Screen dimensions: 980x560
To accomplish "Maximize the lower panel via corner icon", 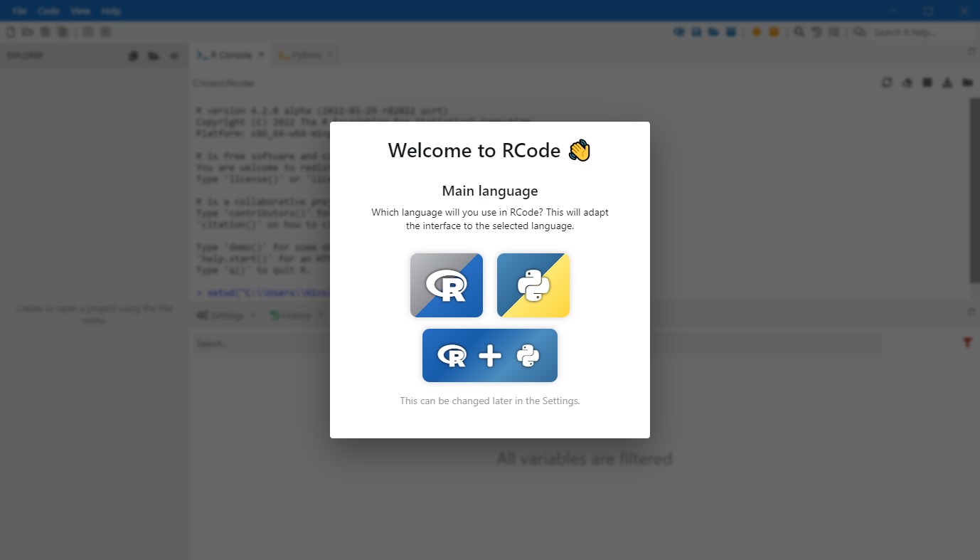I will click(x=971, y=312).
